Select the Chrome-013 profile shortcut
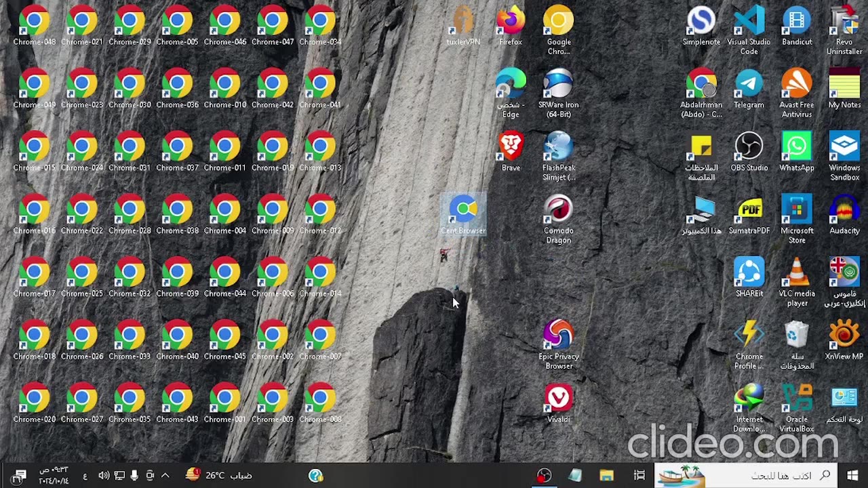The height and width of the screenshot is (488, 868). tap(320, 152)
